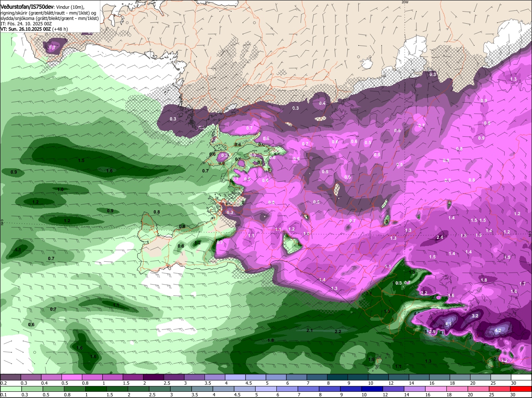Select the bright pink snow swatch at 0.5
The image size is (532, 398).
pos(72,377)
